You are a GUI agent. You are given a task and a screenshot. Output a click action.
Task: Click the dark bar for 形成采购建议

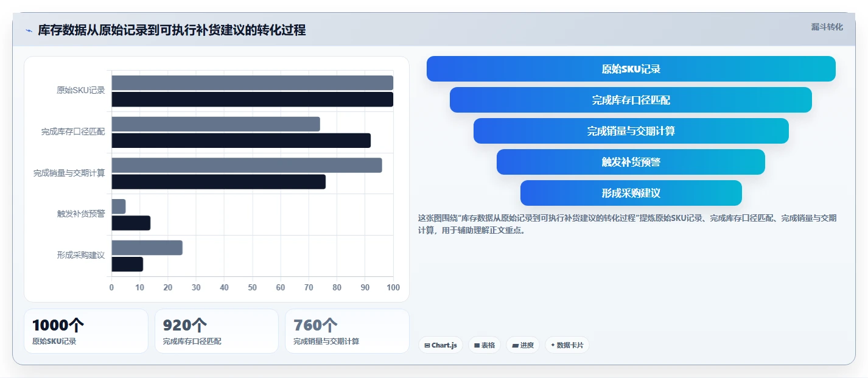point(127,264)
